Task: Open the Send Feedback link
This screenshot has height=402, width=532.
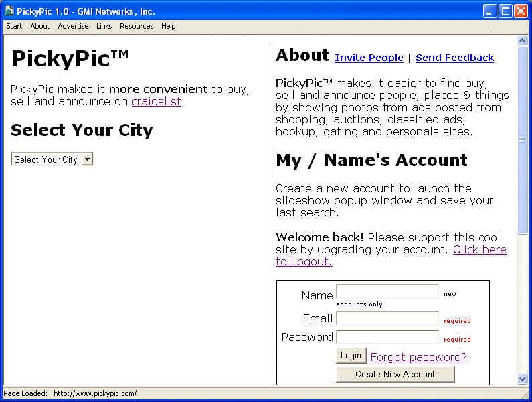Action: 454,58
